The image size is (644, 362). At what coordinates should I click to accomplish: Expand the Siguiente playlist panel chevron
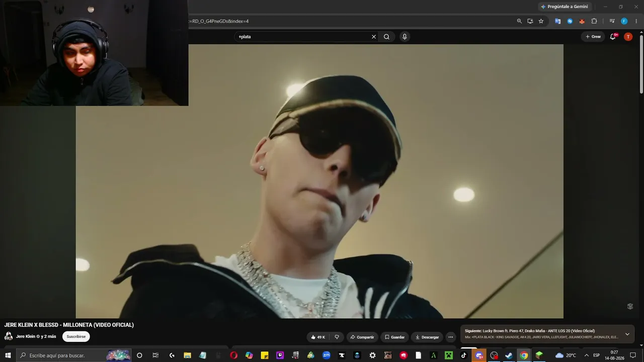tap(627, 334)
